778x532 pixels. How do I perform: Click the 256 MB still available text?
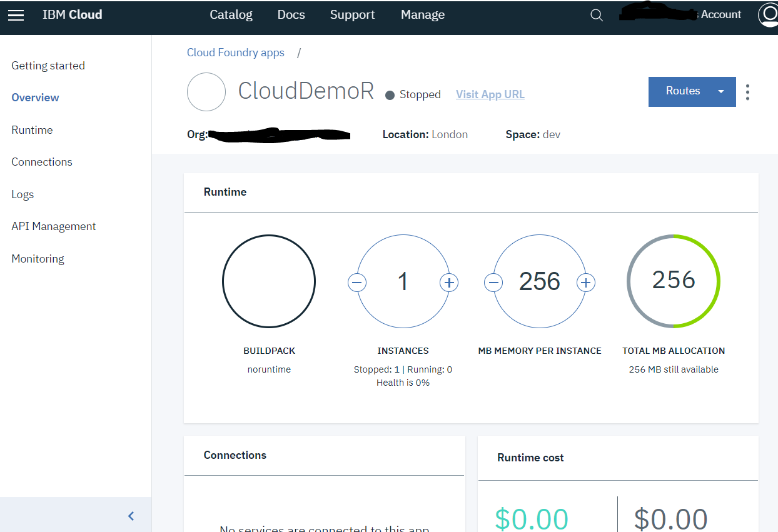pyautogui.click(x=674, y=369)
